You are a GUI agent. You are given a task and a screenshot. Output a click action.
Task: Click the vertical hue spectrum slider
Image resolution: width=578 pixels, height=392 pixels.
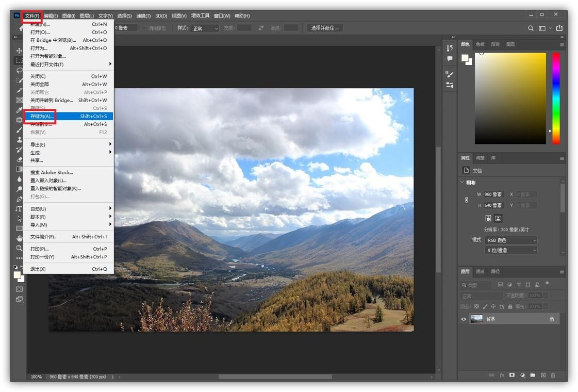click(556, 98)
